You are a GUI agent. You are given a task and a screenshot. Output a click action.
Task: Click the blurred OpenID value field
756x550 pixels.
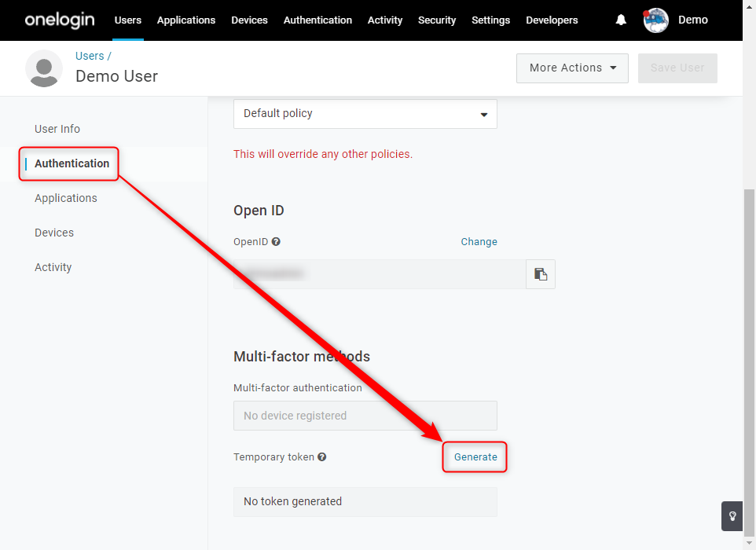point(380,274)
